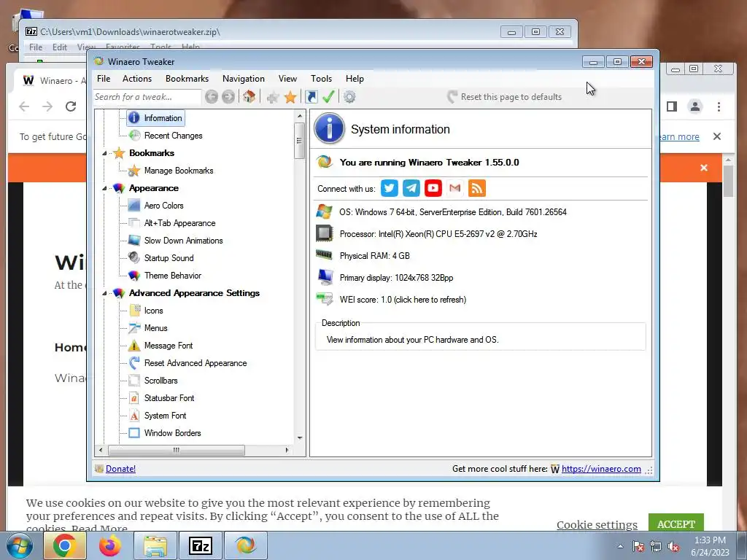Open 7-Zip from the taskbar
Screen dimensions: 747x560
(200, 545)
